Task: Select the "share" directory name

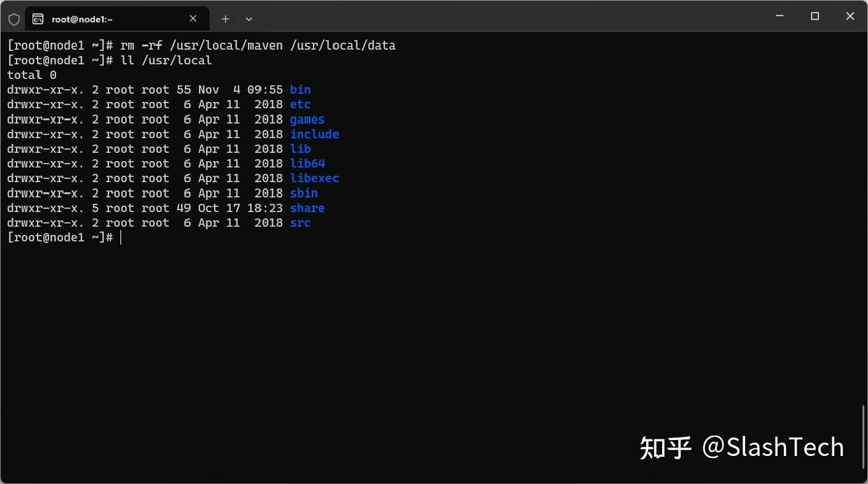Action: (307, 208)
